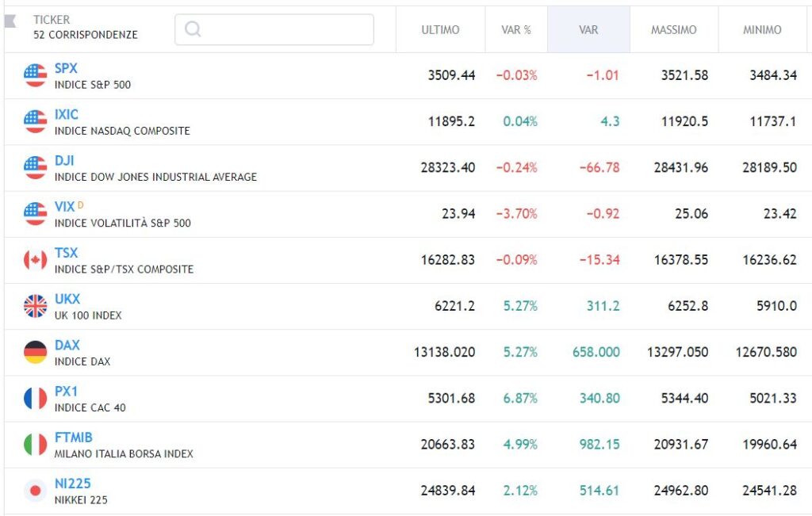Click IXIC percent change 0.04%
Viewport: 812px width, 516px height.
(x=520, y=121)
